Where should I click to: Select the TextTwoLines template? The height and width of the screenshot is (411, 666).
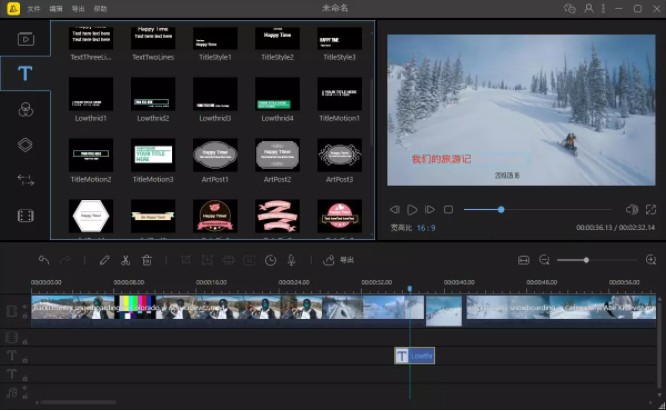pyautogui.click(x=153, y=44)
